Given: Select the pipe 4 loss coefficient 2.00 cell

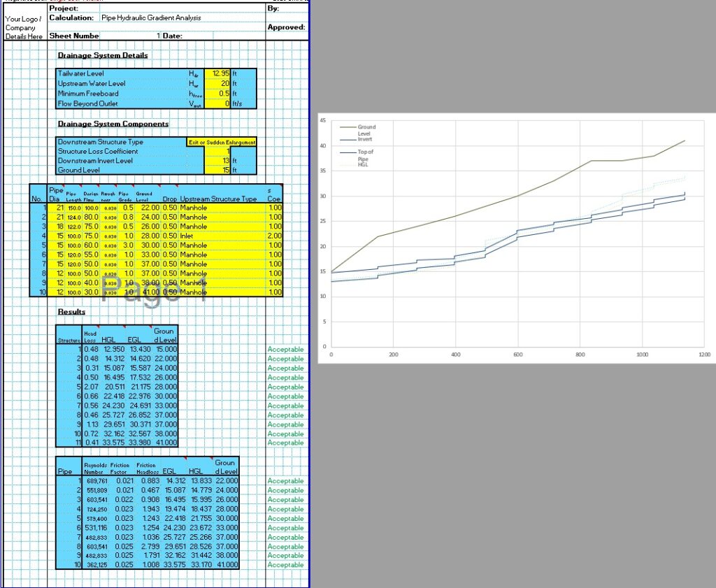Looking at the screenshot, I should click(x=275, y=236).
